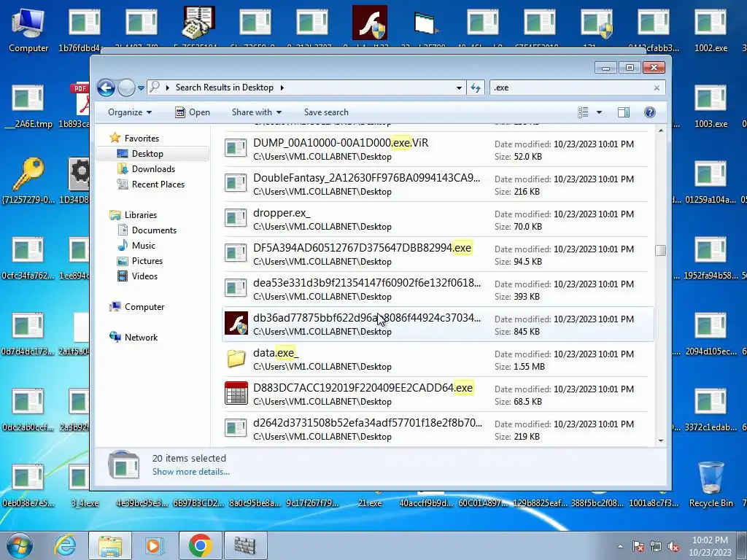Refresh the search results
747x560 pixels.
point(476,87)
